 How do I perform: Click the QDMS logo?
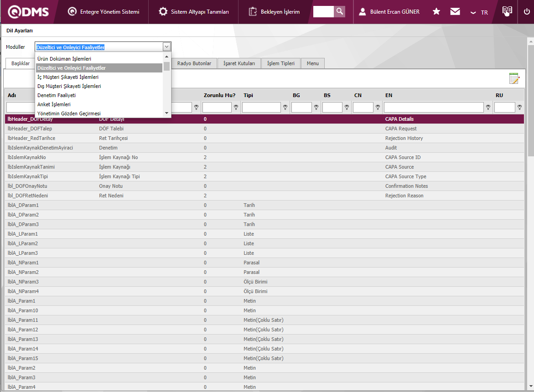[x=28, y=12]
